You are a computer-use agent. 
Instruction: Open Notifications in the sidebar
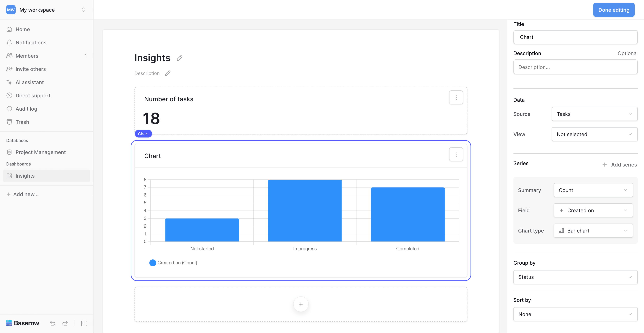[x=31, y=42]
